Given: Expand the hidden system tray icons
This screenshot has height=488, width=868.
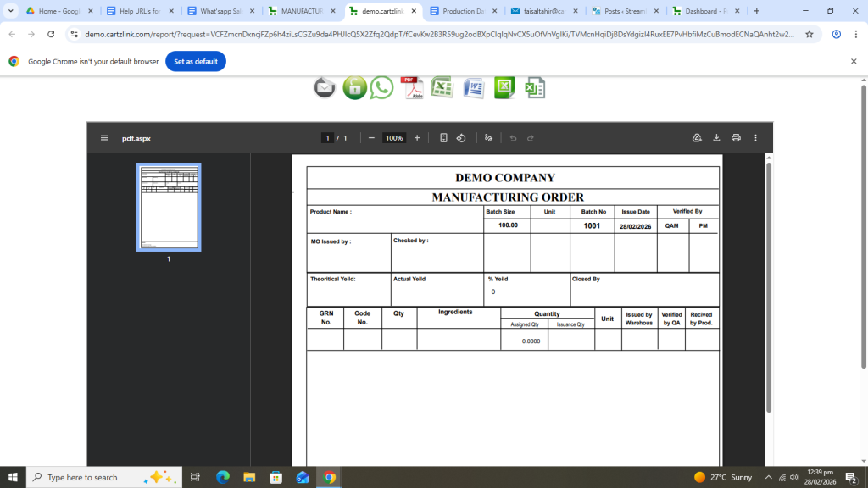Looking at the screenshot, I should tap(768, 477).
